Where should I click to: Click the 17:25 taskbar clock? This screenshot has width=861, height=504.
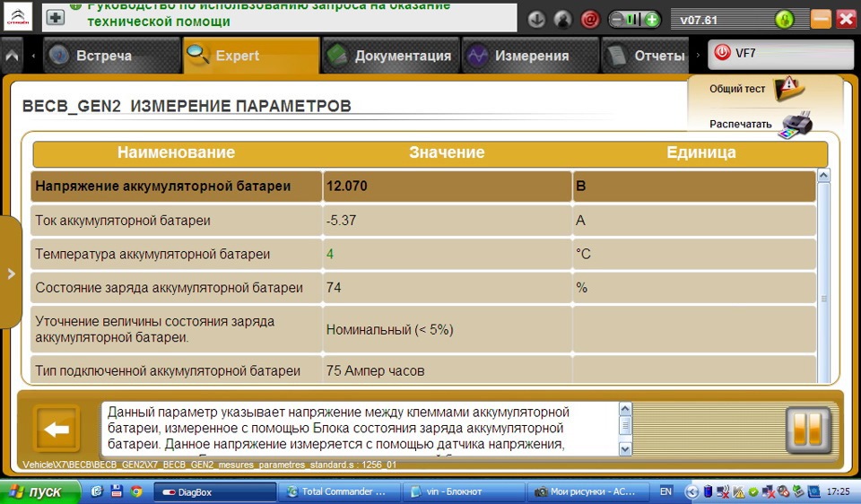pyautogui.click(x=839, y=492)
